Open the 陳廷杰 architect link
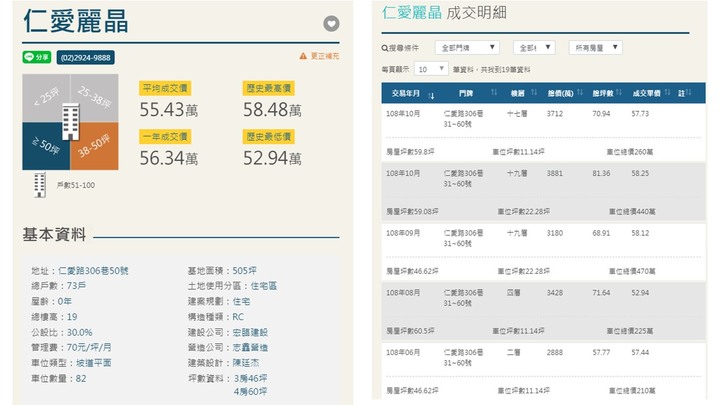720x405 pixels. coord(246,363)
